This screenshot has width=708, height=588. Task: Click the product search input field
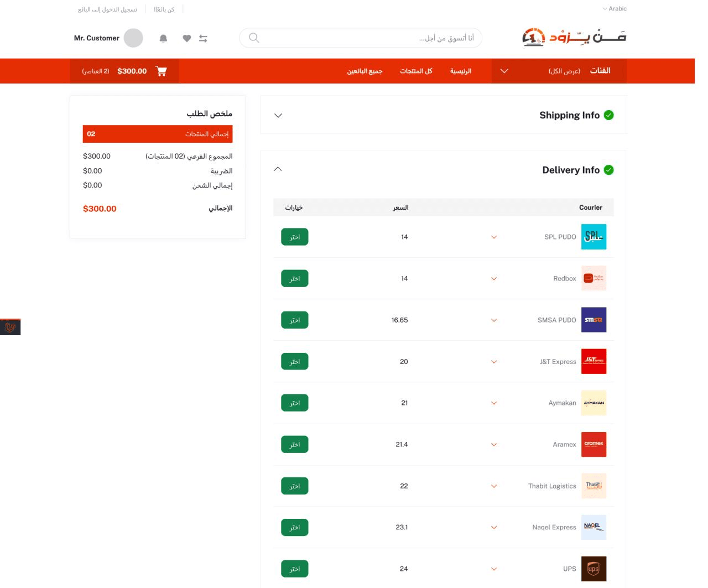click(x=361, y=38)
